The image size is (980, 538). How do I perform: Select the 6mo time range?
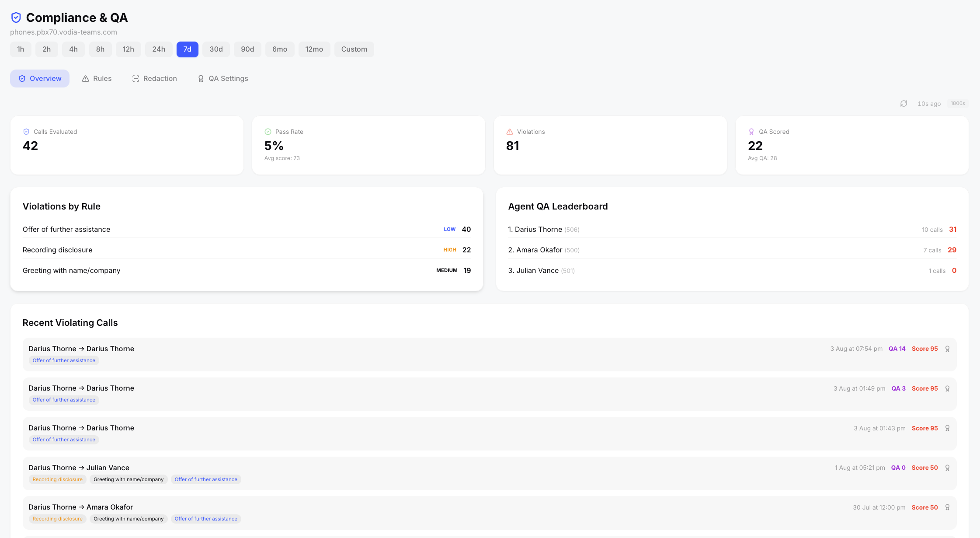(280, 49)
